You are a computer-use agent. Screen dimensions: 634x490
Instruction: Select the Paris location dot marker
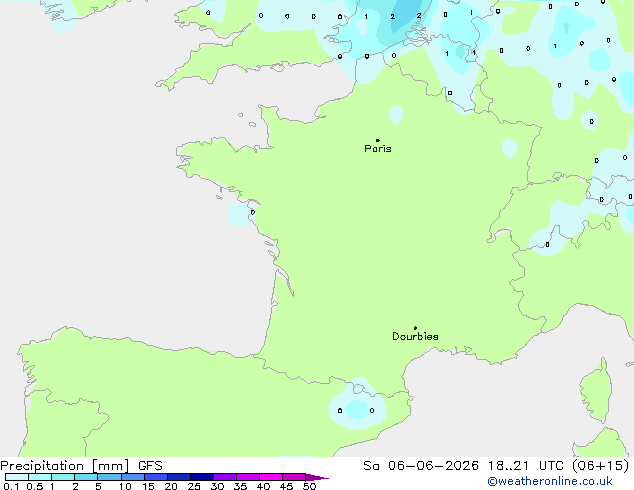(378, 140)
